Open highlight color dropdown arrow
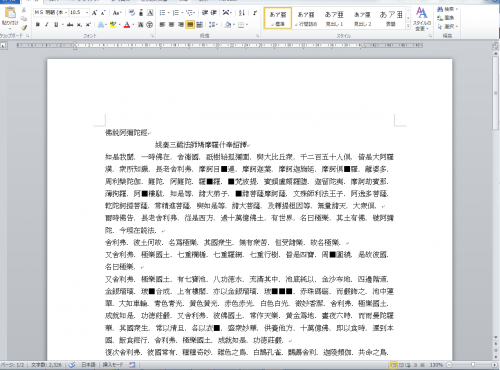500x370 pixels. [119, 24]
